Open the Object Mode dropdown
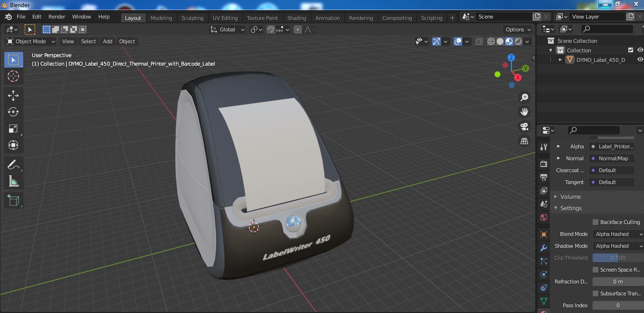Image resolution: width=644 pixels, height=313 pixels. tap(30, 41)
